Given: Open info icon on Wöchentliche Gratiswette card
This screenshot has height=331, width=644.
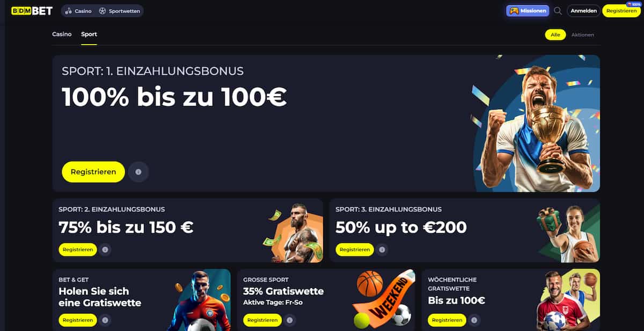Looking at the screenshot, I should 474,320.
